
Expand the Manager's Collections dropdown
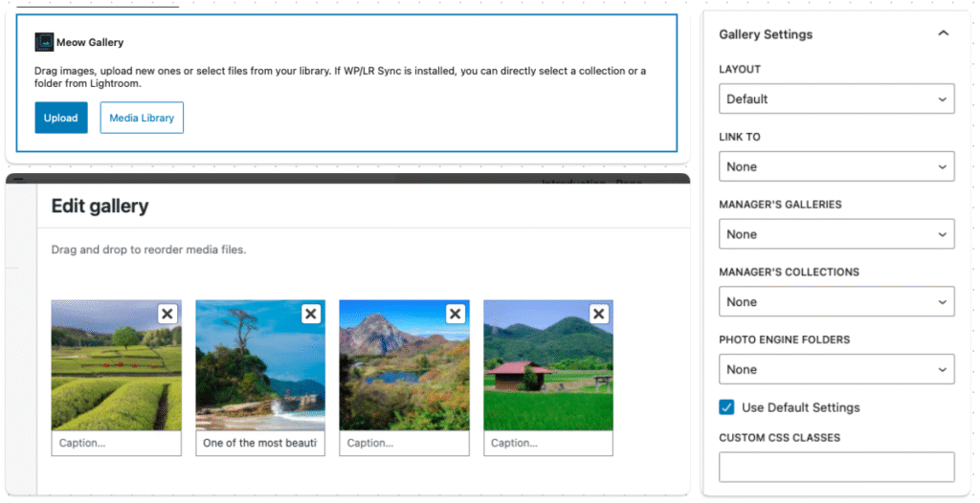click(x=836, y=302)
